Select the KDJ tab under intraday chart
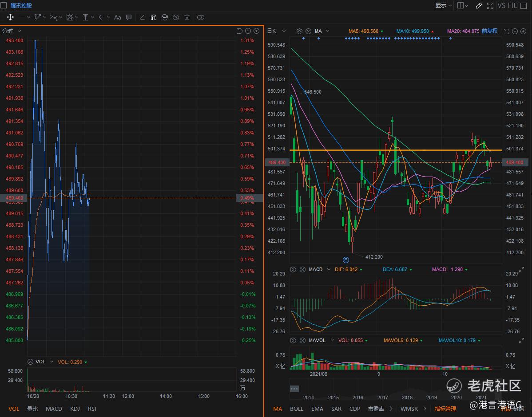Image resolution: width=532 pixels, height=417 pixels. tap(75, 409)
